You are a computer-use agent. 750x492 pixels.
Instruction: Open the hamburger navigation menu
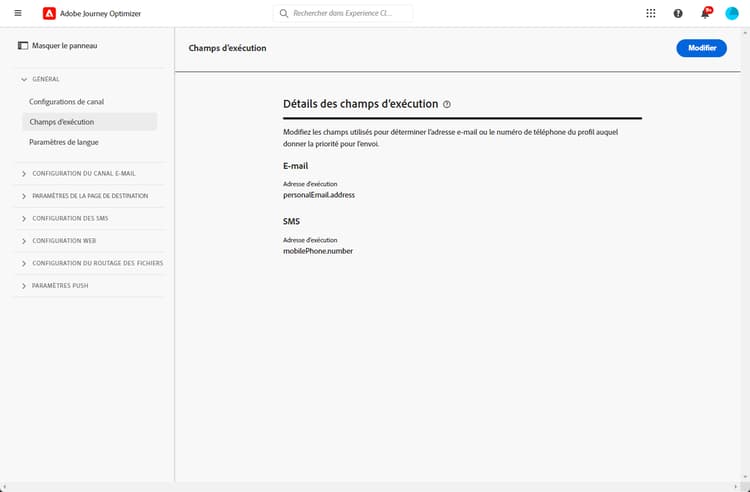17,13
